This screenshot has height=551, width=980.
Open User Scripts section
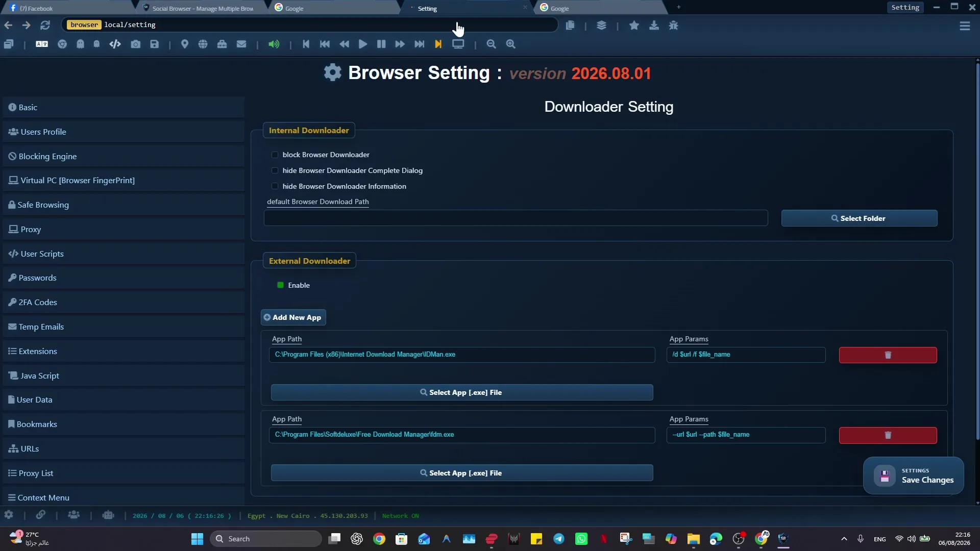click(124, 254)
